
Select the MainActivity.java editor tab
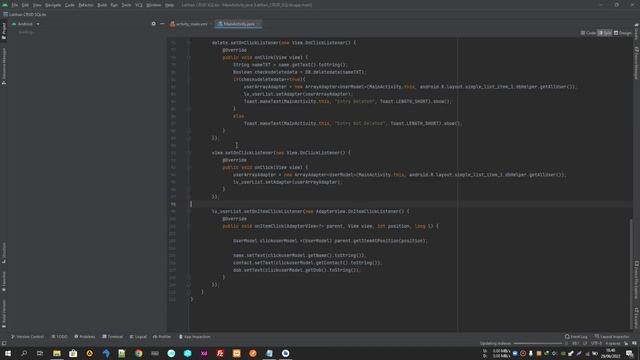coord(237,24)
